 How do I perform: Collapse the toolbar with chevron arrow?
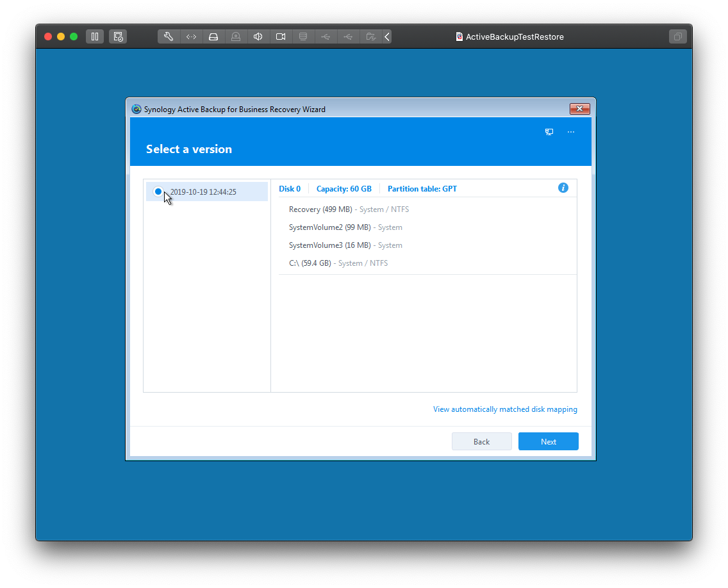(387, 37)
